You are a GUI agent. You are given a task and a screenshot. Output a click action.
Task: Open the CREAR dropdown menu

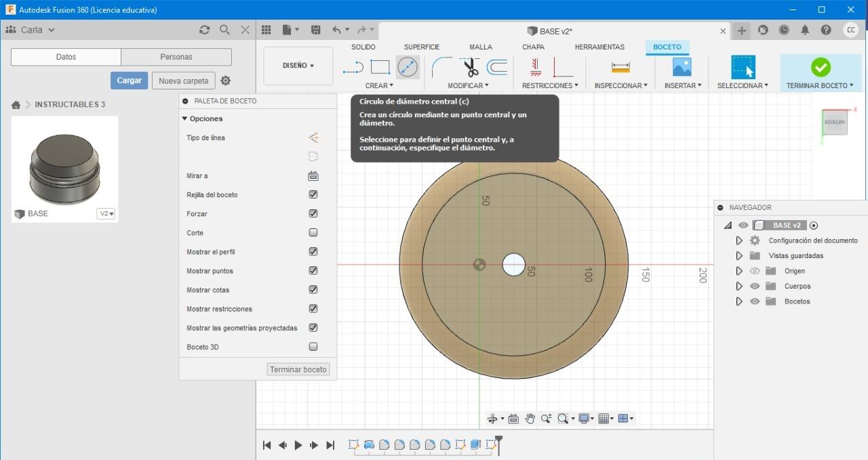click(x=378, y=85)
